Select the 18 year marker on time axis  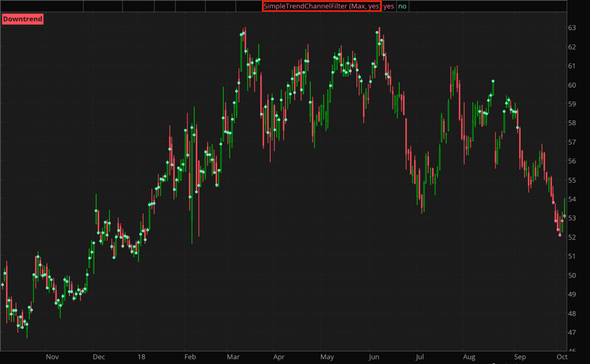pyautogui.click(x=142, y=357)
